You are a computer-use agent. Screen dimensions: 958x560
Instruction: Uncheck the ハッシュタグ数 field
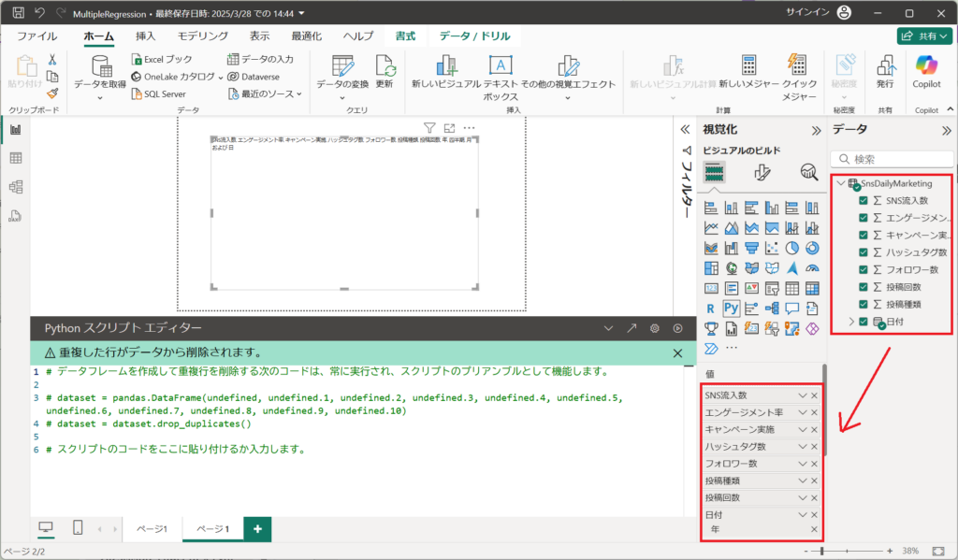tap(864, 251)
